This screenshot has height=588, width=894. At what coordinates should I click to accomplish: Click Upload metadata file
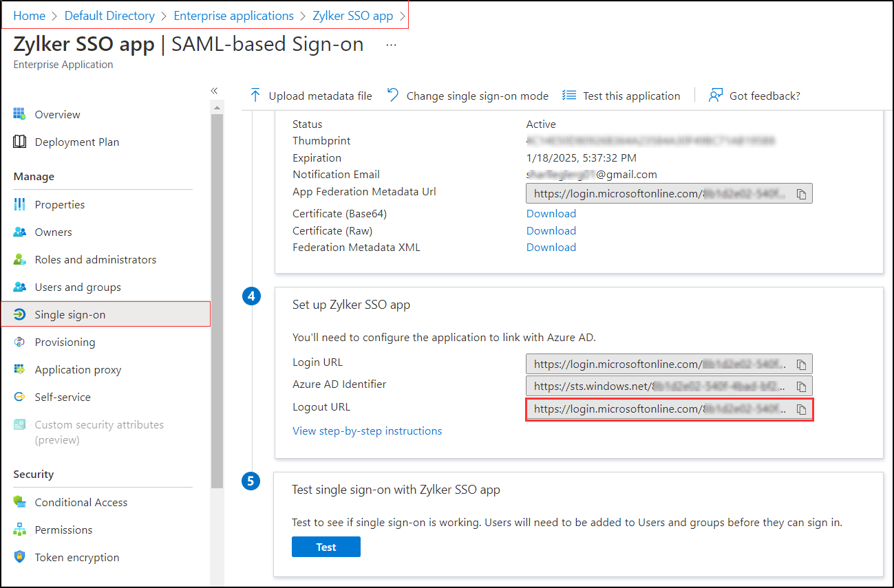coord(320,96)
